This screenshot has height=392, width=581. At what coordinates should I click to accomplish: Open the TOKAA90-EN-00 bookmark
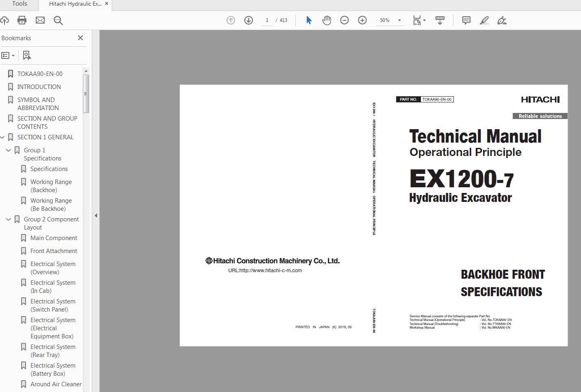[40, 74]
